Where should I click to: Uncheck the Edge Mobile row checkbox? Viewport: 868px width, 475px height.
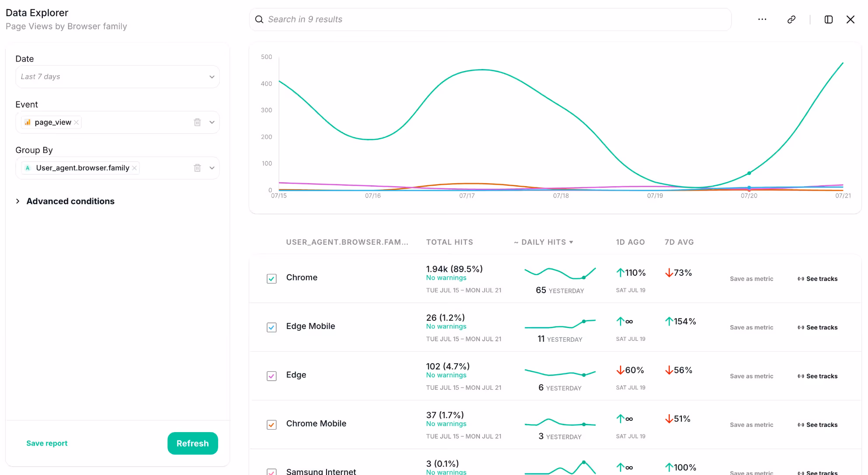pyautogui.click(x=271, y=327)
